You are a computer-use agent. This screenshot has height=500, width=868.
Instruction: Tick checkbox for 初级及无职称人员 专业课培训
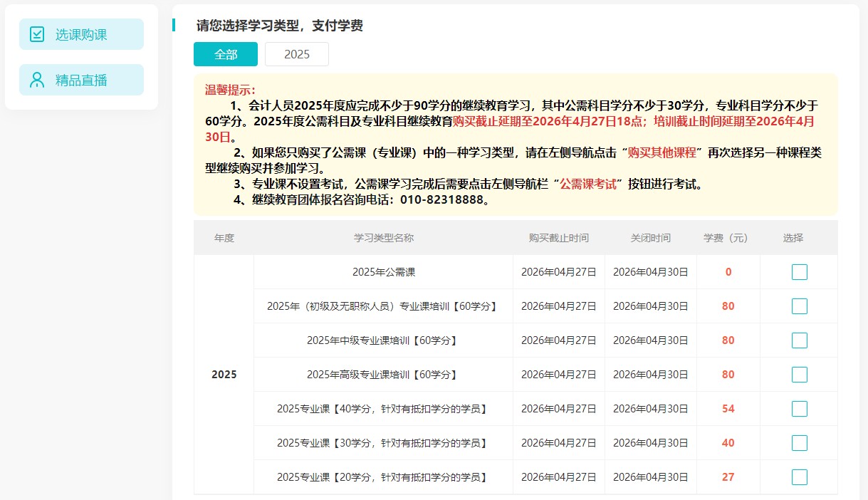tap(799, 306)
